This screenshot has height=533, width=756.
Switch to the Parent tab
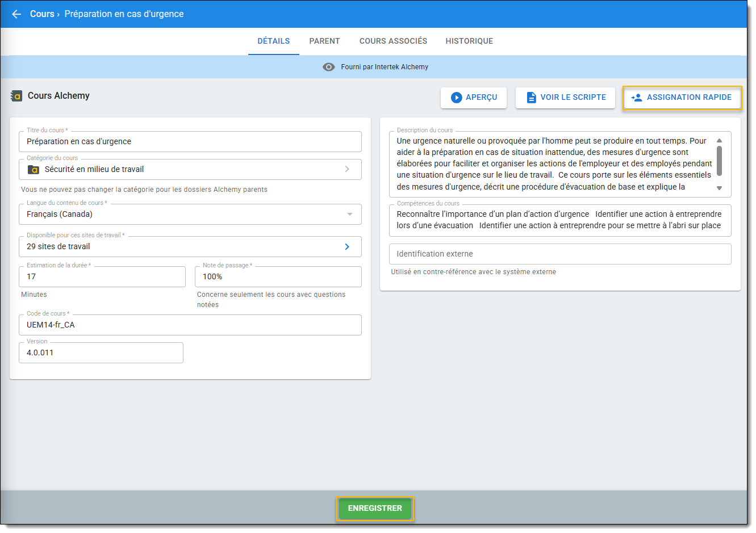[x=324, y=41]
